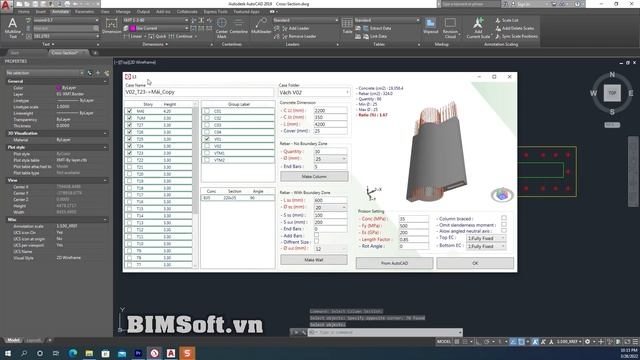Open the Output ribbon tab

pos(143,12)
